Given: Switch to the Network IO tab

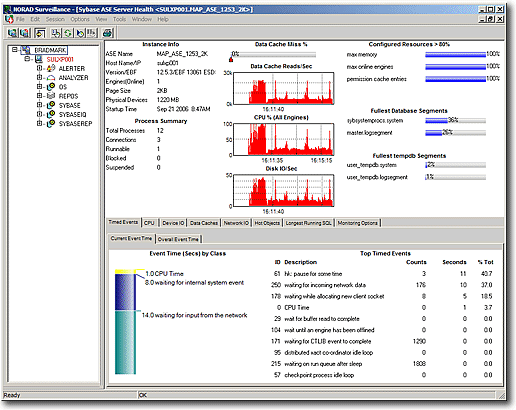Looking at the screenshot, I should tap(236, 223).
